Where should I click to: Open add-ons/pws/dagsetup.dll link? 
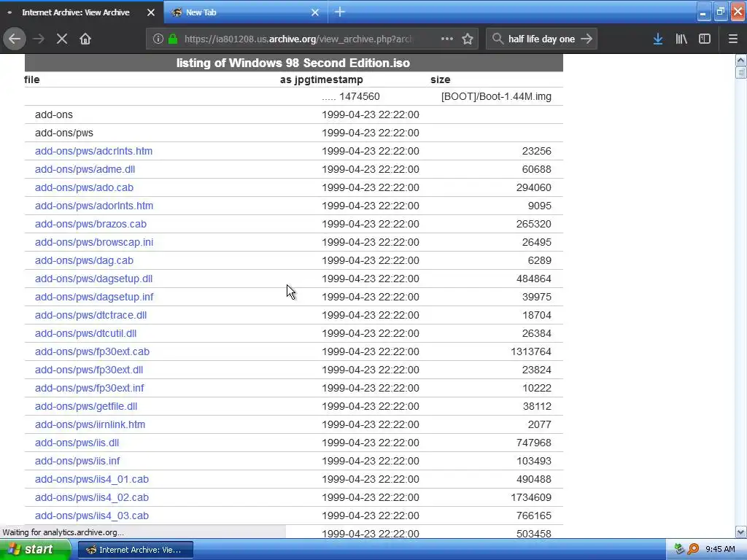[93, 279]
